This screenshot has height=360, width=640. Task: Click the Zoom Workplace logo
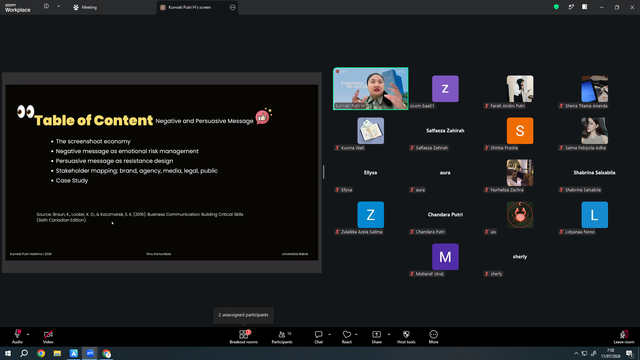(18, 7)
